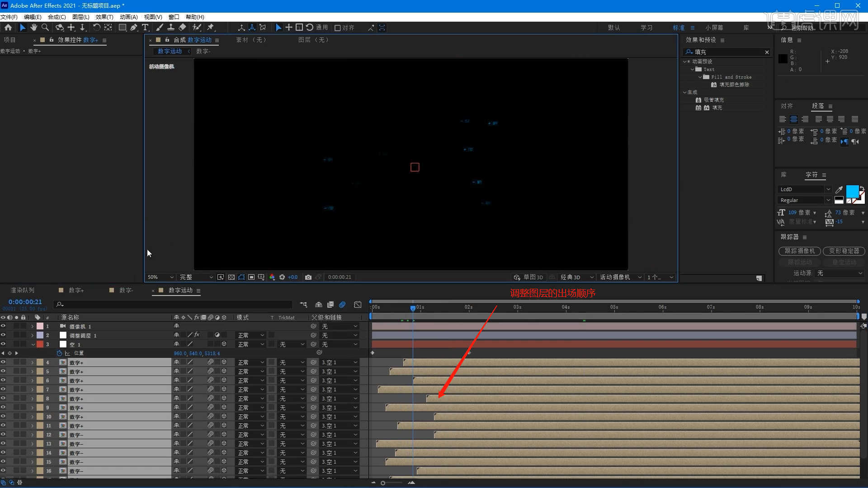Click the Home icon in toolbar
Image resolution: width=868 pixels, height=488 pixels.
click(8, 28)
